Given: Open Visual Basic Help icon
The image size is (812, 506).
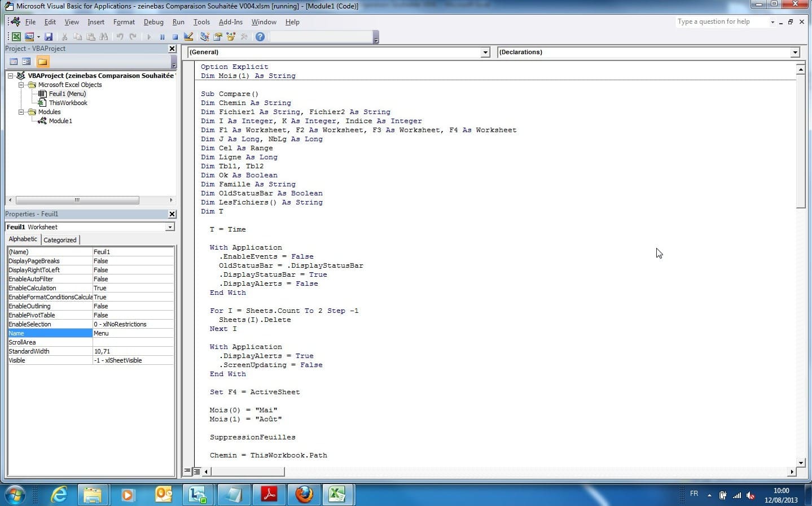Looking at the screenshot, I should click(260, 37).
